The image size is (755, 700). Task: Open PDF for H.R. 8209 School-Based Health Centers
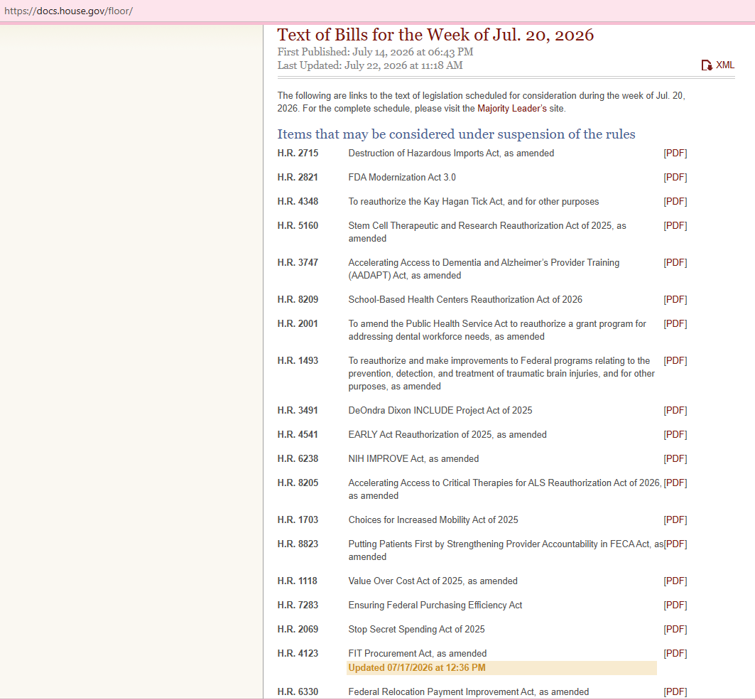675,300
